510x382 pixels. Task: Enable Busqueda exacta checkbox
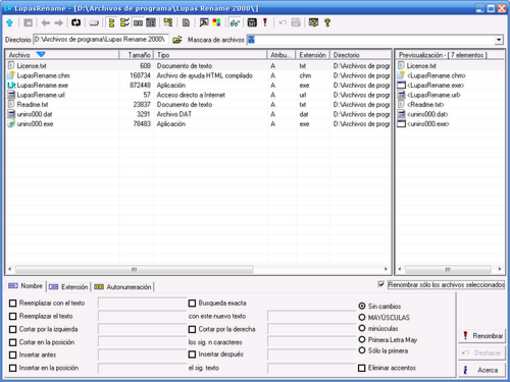tap(192, 303)
